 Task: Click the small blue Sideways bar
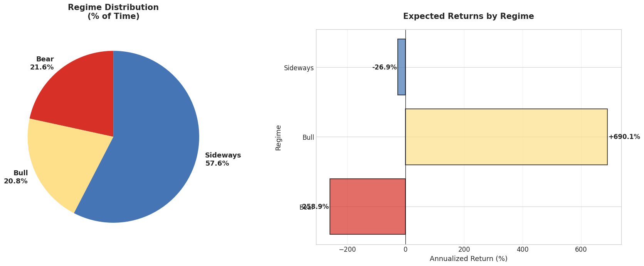(x=402, y=67)
